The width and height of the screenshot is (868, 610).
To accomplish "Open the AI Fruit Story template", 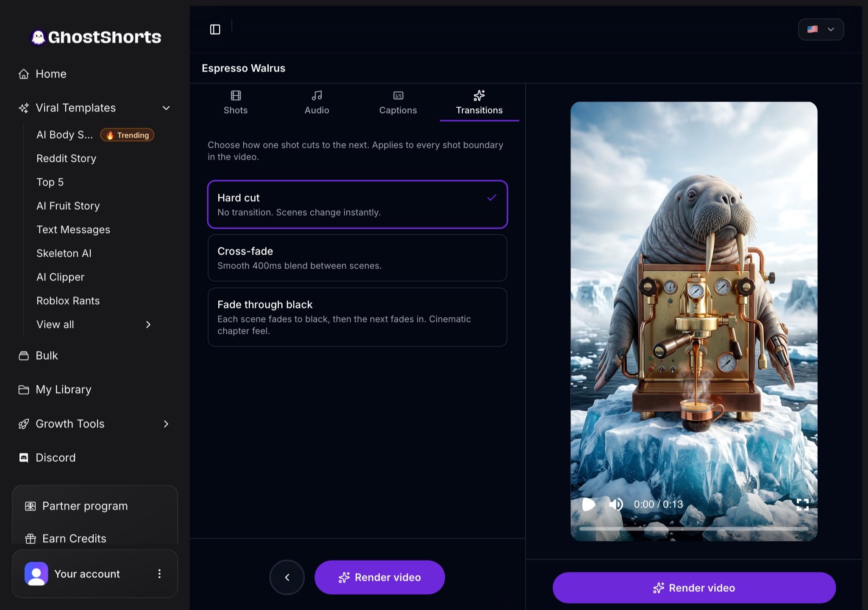I will coord(68,206).
